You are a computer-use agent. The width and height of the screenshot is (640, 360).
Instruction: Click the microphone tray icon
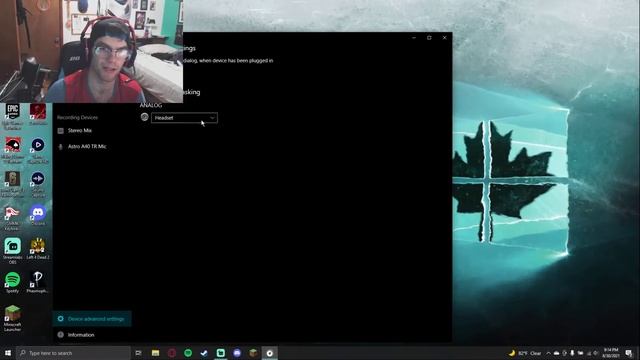pos(572,353)
